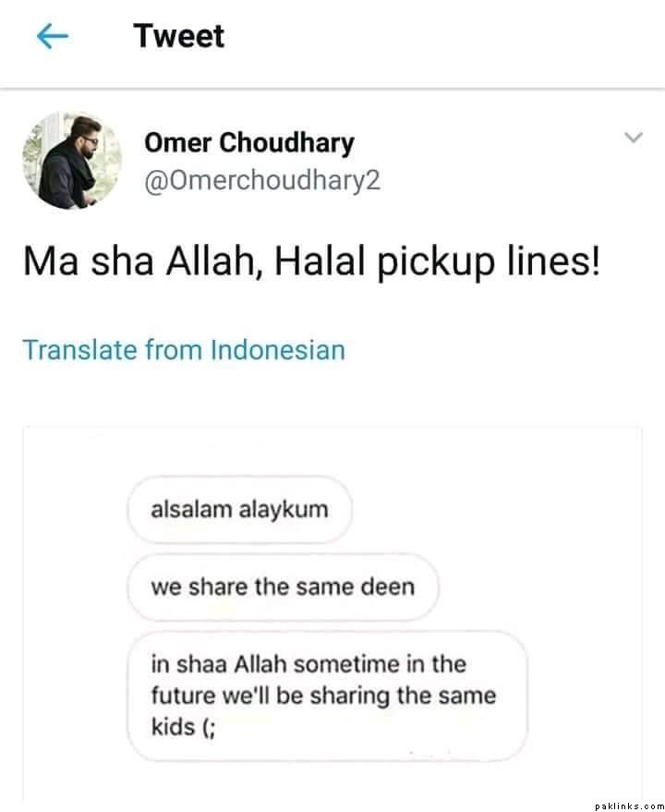Image resolution: width=665 pixels, height=812 pixels.
Task: Tap the back arrow icon
Action: 53,37
